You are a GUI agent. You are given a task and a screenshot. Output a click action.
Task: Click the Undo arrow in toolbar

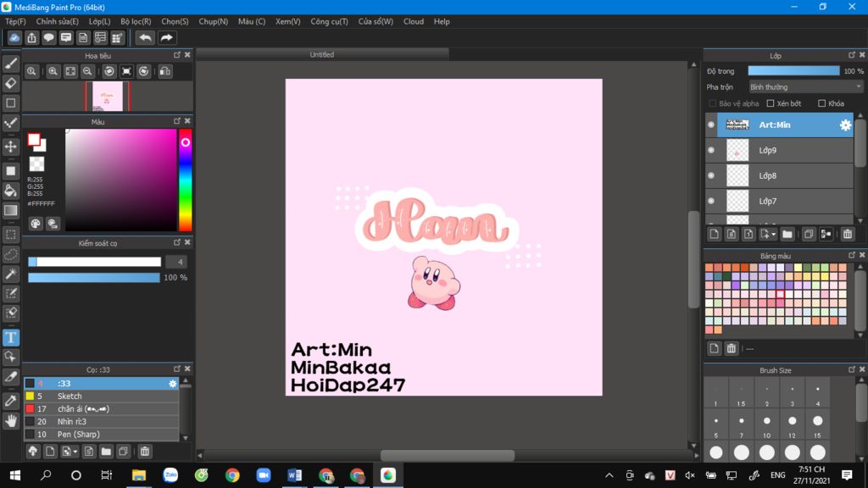tap(145, 37)
